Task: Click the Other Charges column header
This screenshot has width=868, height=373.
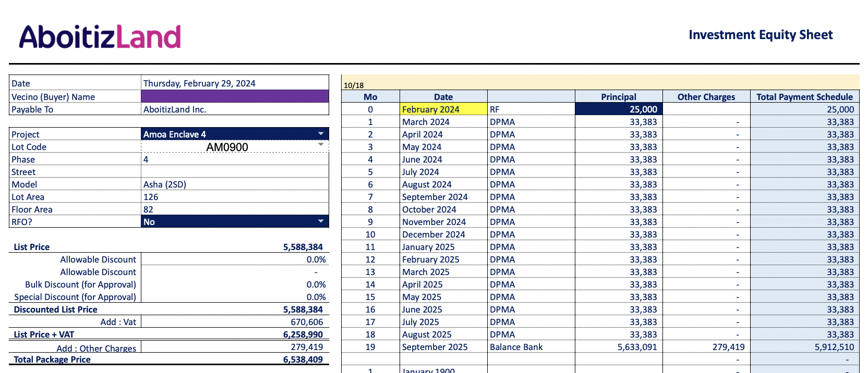Action: 706,97
